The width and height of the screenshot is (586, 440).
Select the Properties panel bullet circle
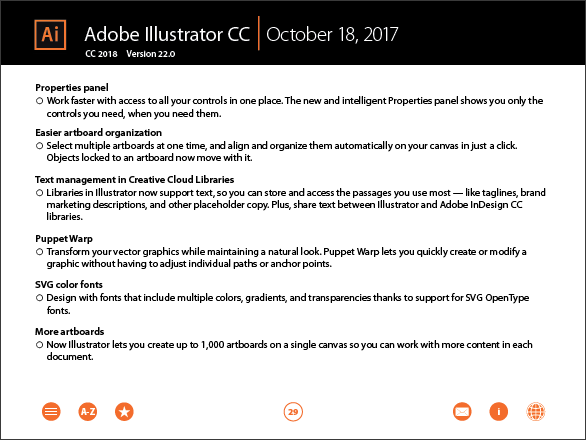tap(40, 101)
